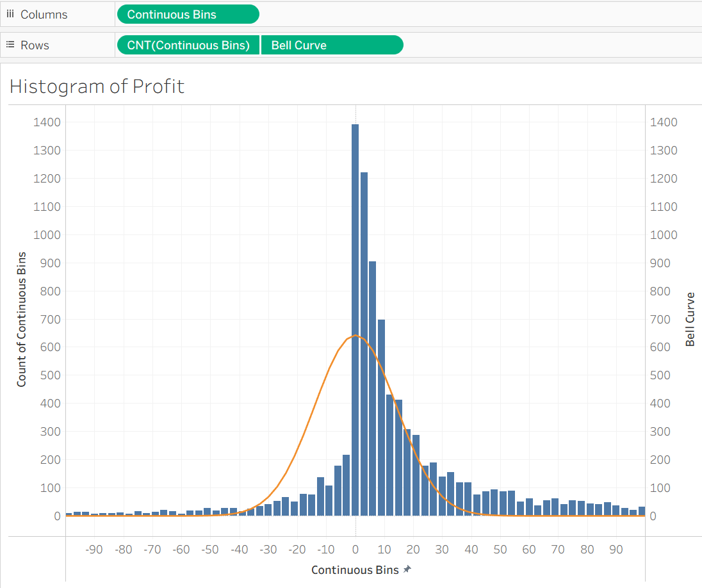
Task: Click the -90 tick on the horizontal axis
Action: pyautogui.click(x=95, y=550)
